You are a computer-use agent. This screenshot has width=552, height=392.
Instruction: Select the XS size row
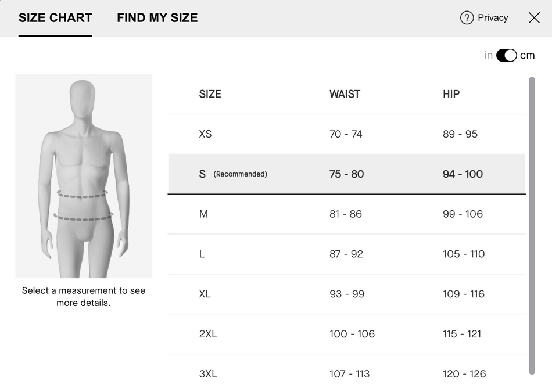[x=347, y=134]
